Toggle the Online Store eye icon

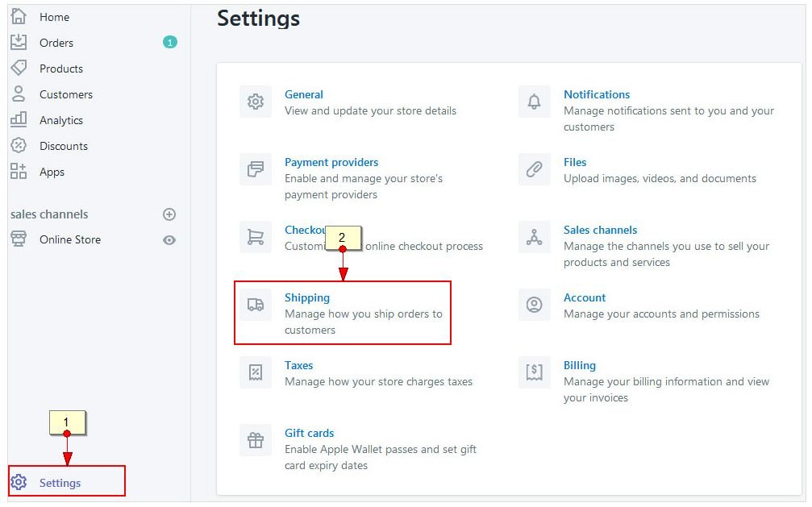click(169, 240)
